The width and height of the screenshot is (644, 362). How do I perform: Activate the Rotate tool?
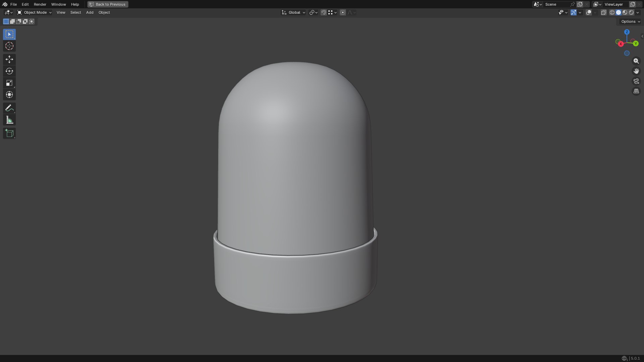point(9,71)
